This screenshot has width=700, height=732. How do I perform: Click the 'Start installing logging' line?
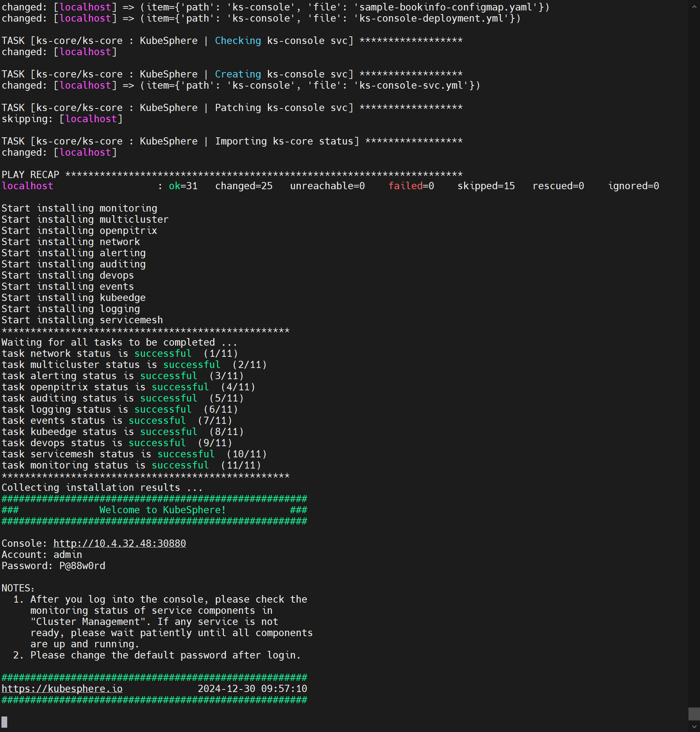(71, 309)
